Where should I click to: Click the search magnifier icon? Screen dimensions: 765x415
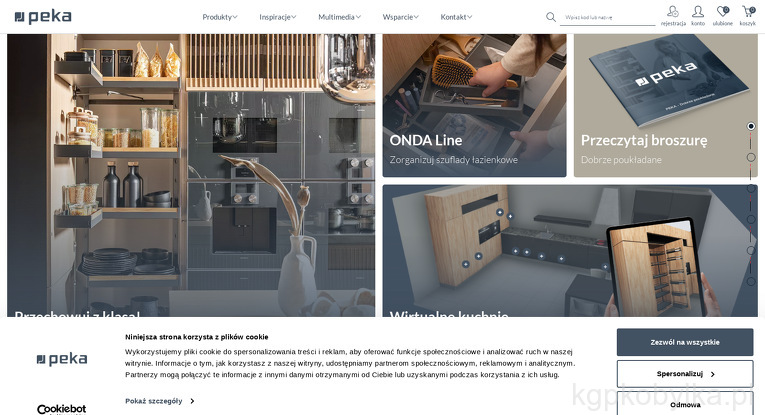coord(551,17)
